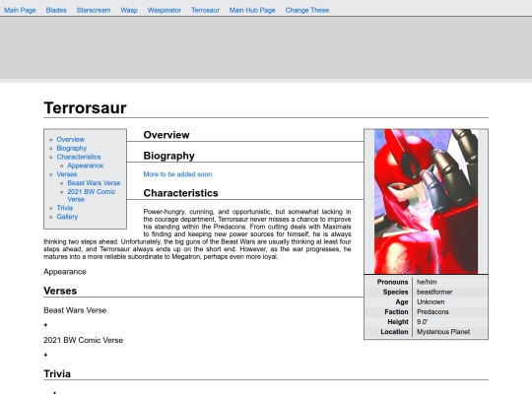
Task: Click the Terrorsaur page title
Action: [85, 108]
